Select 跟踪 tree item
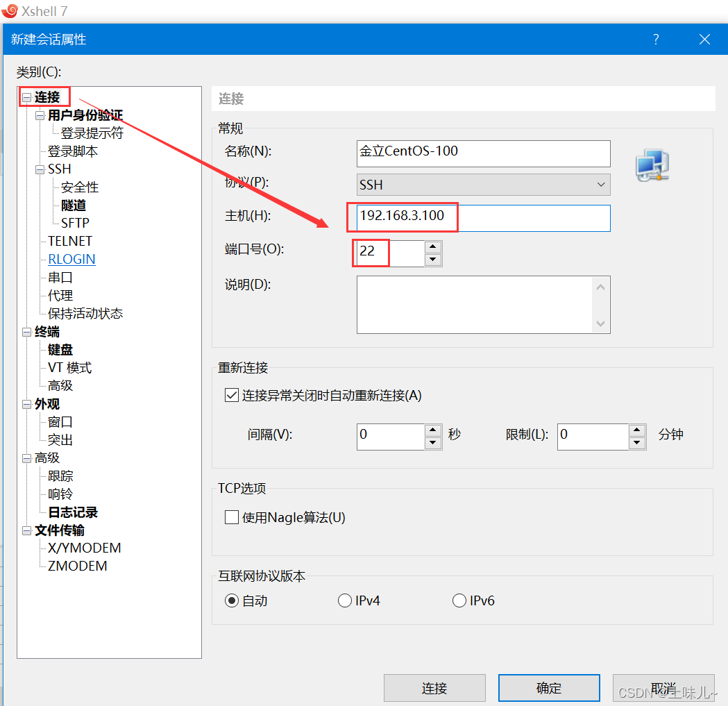 coord(60,476)
